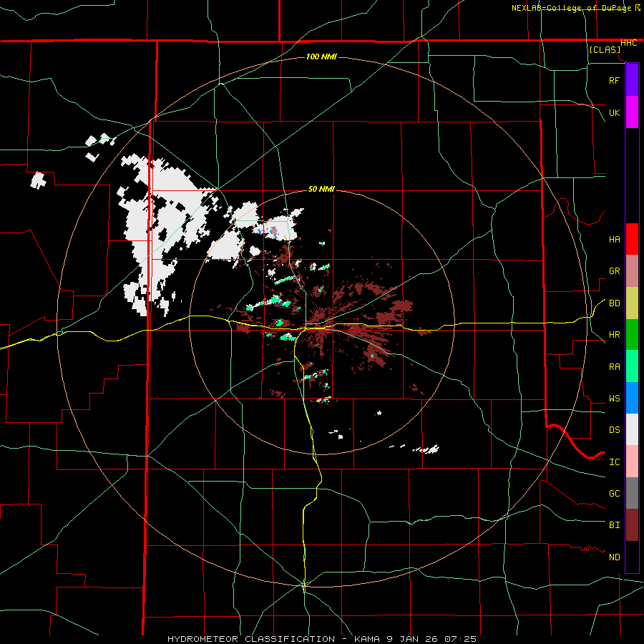
Task: Click the radar site at the ray center
Action: coord(322,323)
